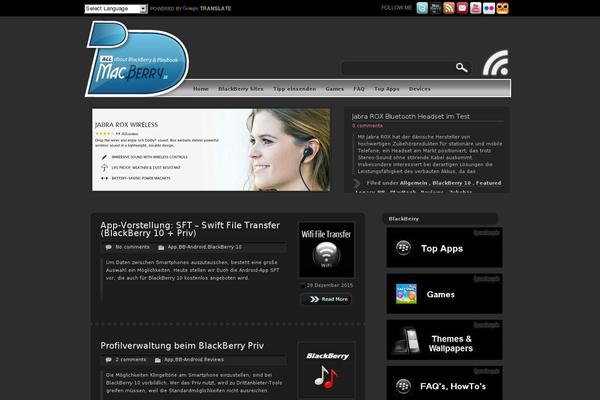Open the Jabra ROX Bluetooth Headset im Test headline
Image resolution: width=600 pixels, height=400 pixels.
pyautogui.click(x=411, y=116)
